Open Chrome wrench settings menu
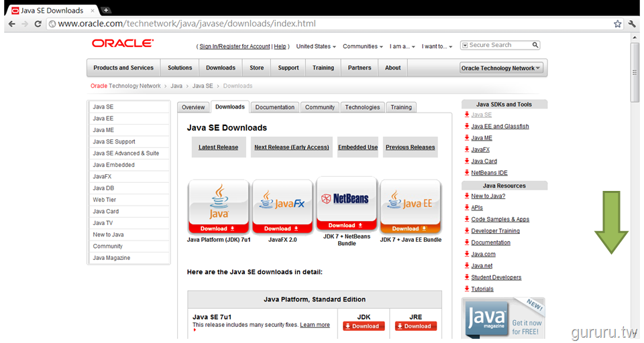 point(632,24)
